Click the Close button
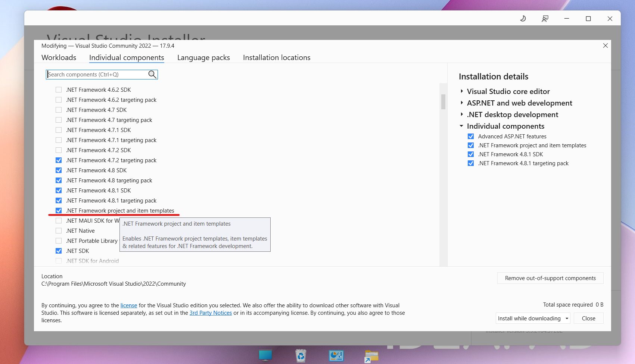The width and height of the screenshot is (635, 364). tap(588, 318)
